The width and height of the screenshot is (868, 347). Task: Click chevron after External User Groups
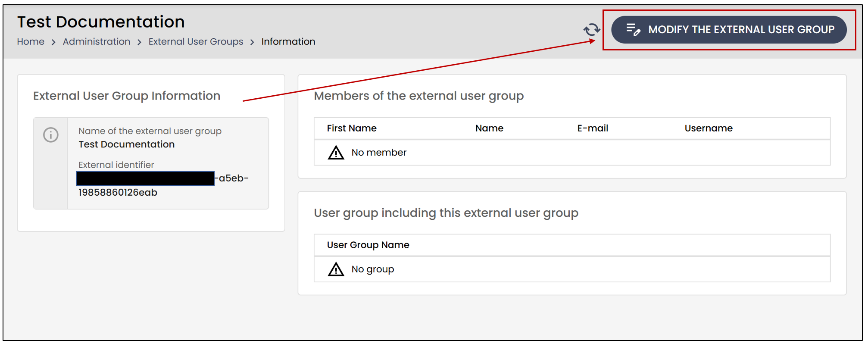click(x=252, y=42)
